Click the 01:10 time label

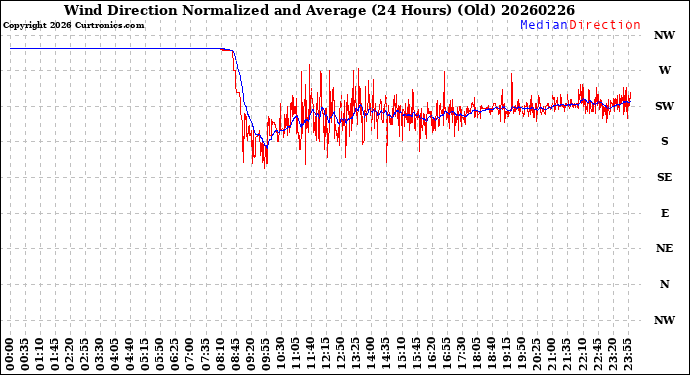tap(40, 354)
